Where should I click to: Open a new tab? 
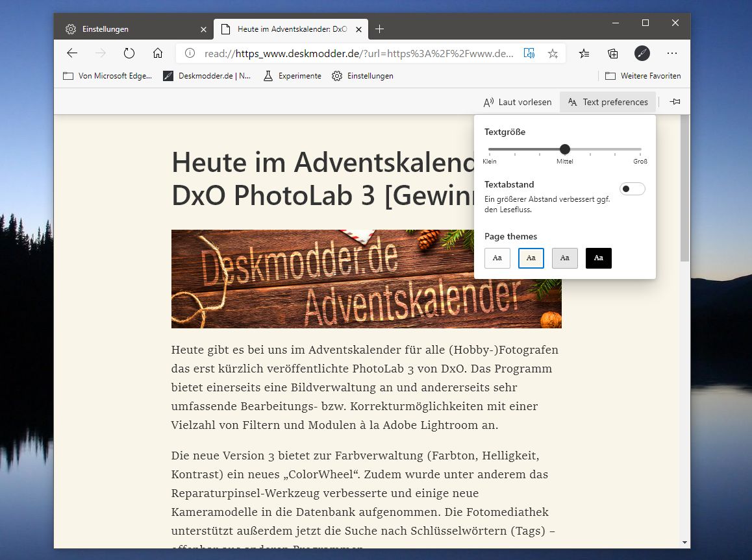[x=379, y=29]
